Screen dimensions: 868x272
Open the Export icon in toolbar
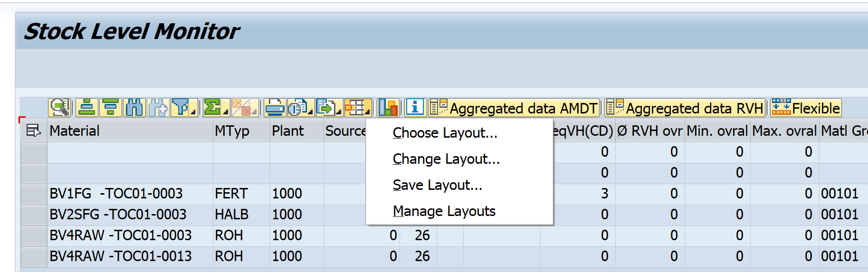[327, 108]
